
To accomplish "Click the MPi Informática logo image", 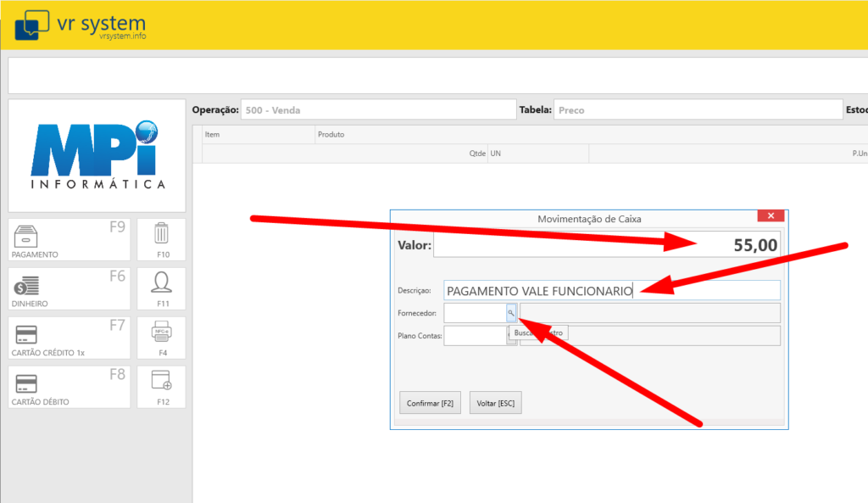I will tap(97, 156).
